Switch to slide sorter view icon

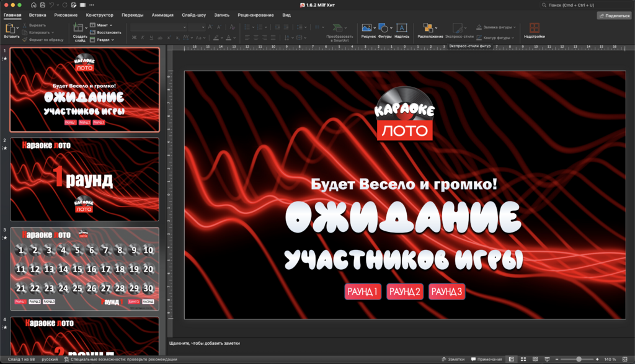click(x=523, y=359)
